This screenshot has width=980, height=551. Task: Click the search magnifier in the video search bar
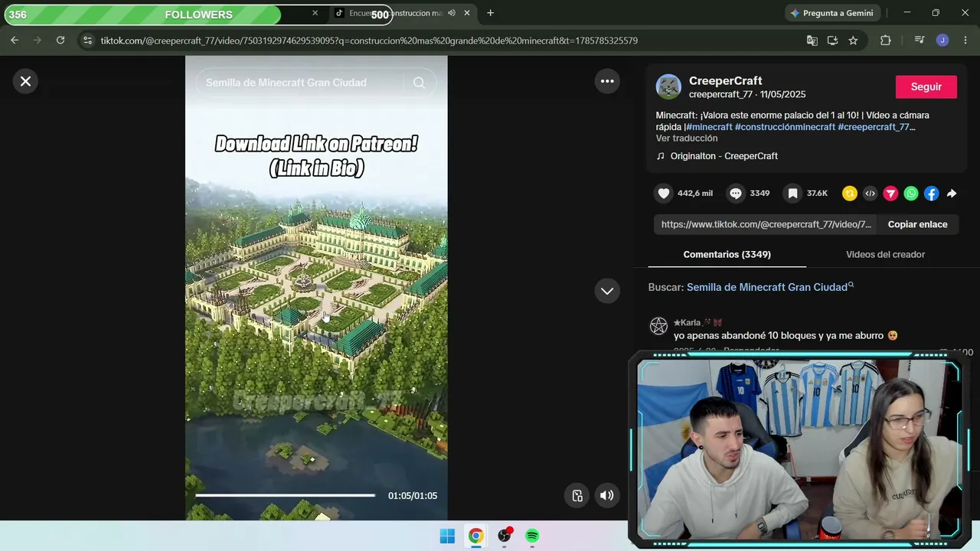coord(419,83)
